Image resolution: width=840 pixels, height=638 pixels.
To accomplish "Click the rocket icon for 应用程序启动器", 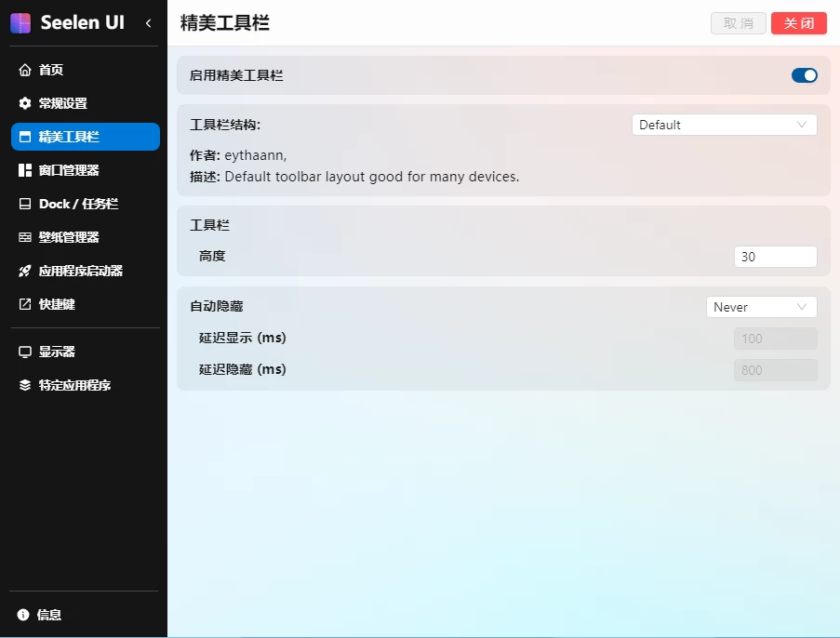I will pos(25,271).
